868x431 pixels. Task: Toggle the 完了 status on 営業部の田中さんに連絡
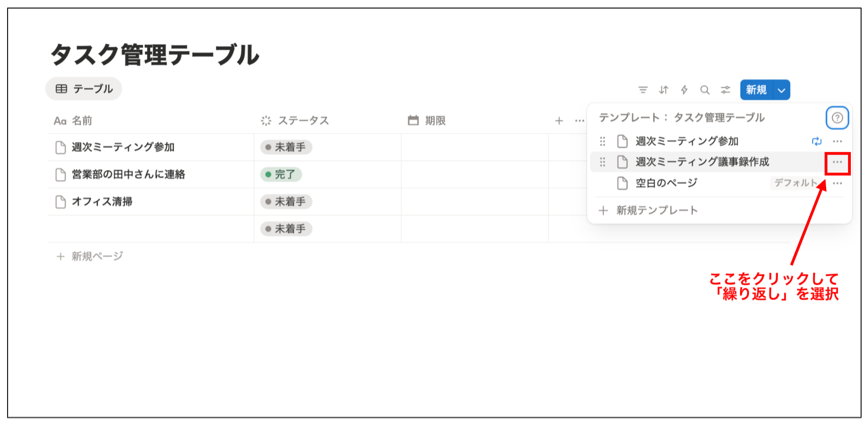click(x=281, y=175)
